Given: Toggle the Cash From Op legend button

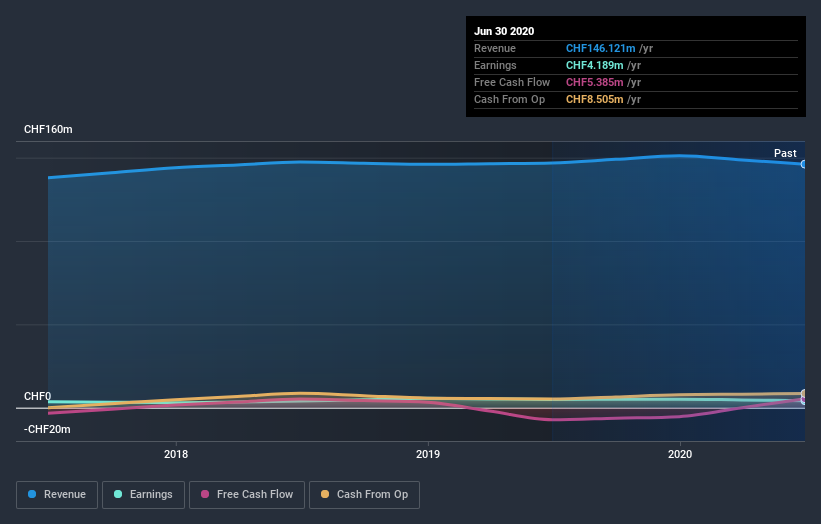Looking at the screenshot, I should (x=364, y=495).
